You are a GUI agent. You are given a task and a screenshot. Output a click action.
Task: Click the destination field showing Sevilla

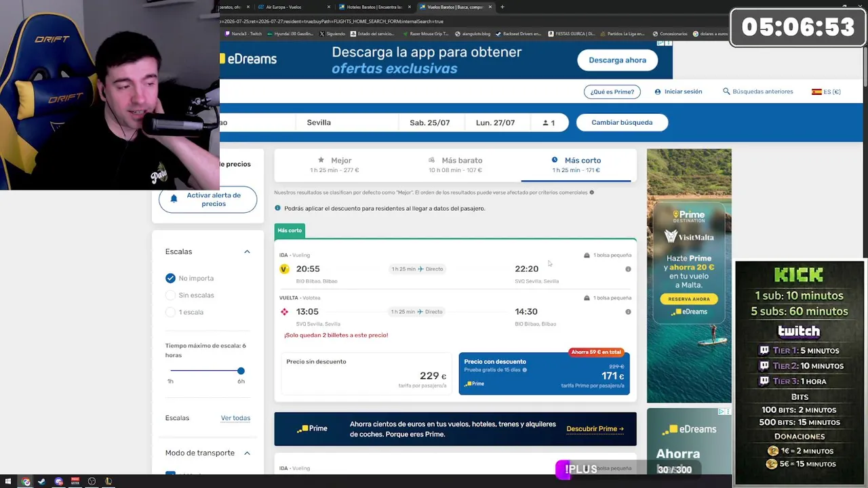pyautogui.click(x=347, y=123)
